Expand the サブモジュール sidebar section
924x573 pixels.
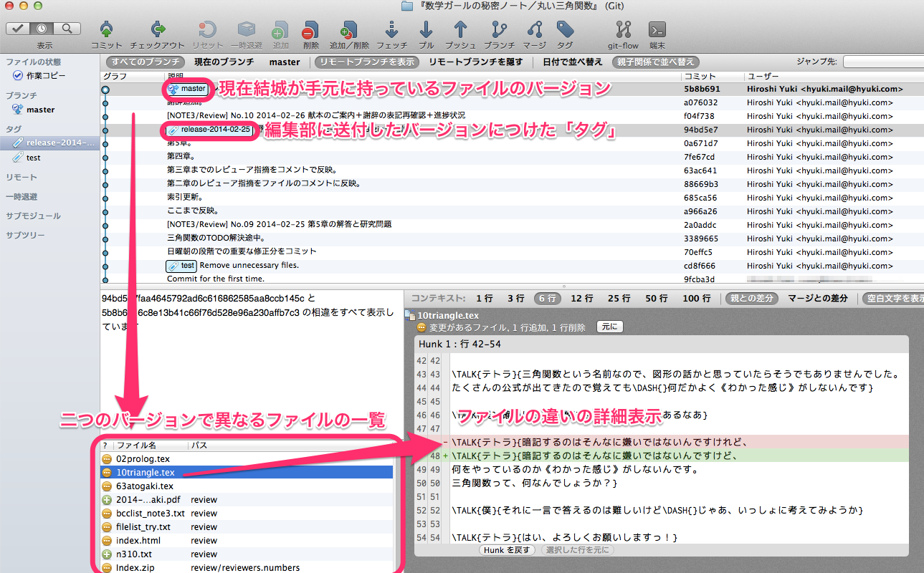(x=33, y=216)
